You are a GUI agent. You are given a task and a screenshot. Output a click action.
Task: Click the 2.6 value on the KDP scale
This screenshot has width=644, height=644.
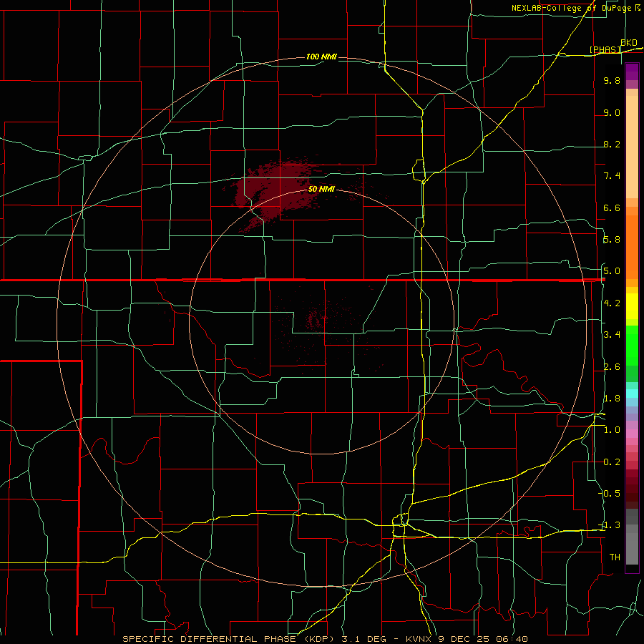(612, 367)
